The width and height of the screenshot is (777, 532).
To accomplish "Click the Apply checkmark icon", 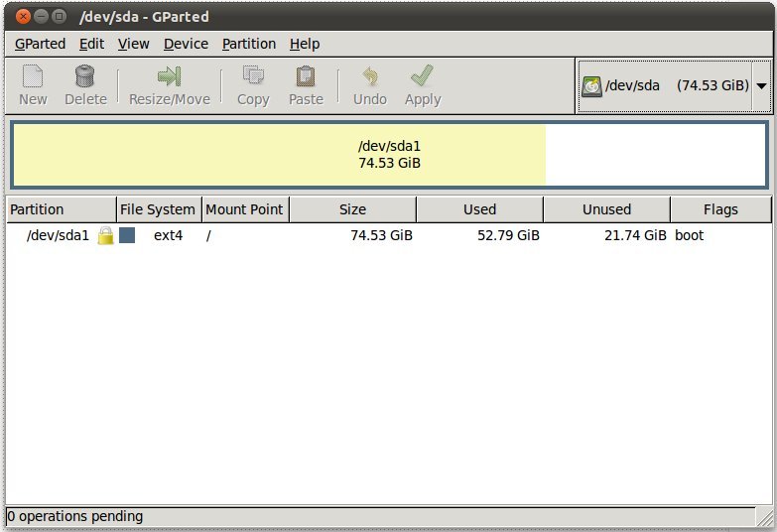I will (x=422, y=75).
